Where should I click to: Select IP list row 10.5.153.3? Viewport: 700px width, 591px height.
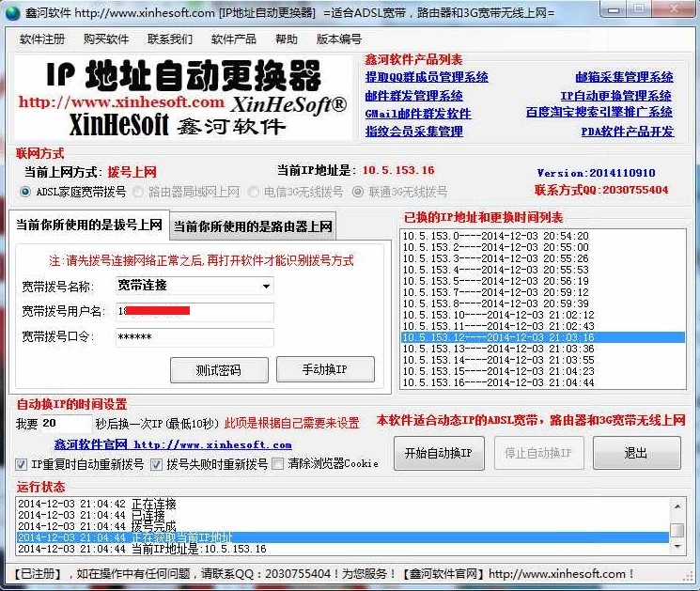point(542,258)
